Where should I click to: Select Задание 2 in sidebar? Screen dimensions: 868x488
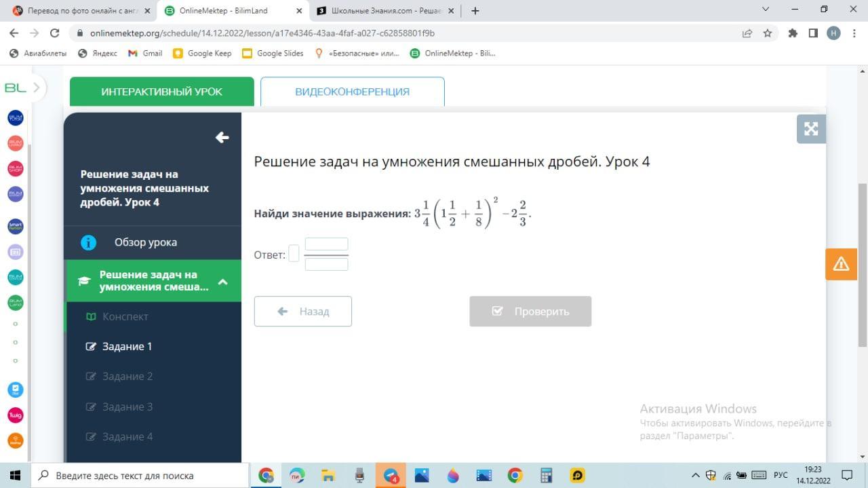pyautogui.click(x=127, y=376)
